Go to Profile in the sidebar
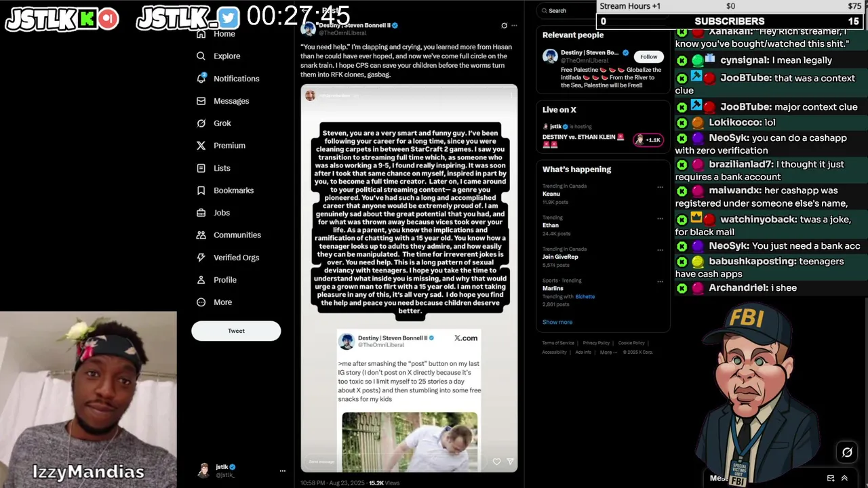Screen dimensions: 868x488 coord(216,280)
